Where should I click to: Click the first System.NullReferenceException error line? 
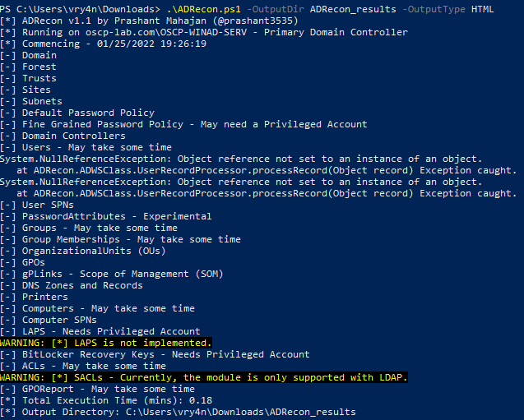[241, 159]
